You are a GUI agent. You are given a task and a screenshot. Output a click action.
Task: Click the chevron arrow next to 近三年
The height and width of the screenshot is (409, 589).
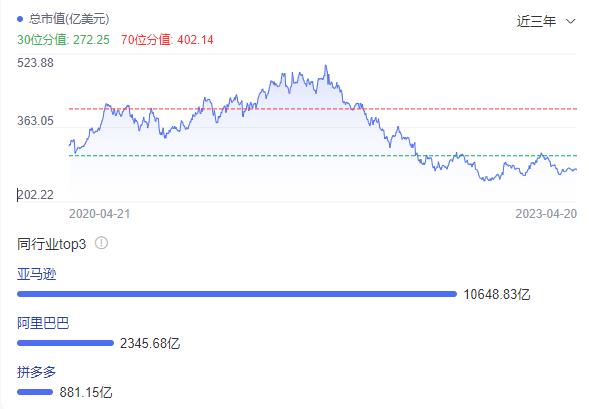click(x=570, y=21)
